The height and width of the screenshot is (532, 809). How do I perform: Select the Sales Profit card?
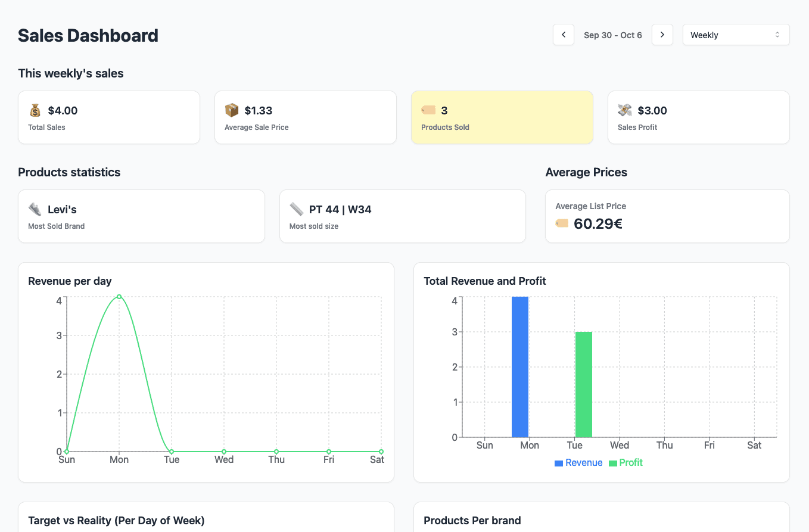[x=699, y=117]
